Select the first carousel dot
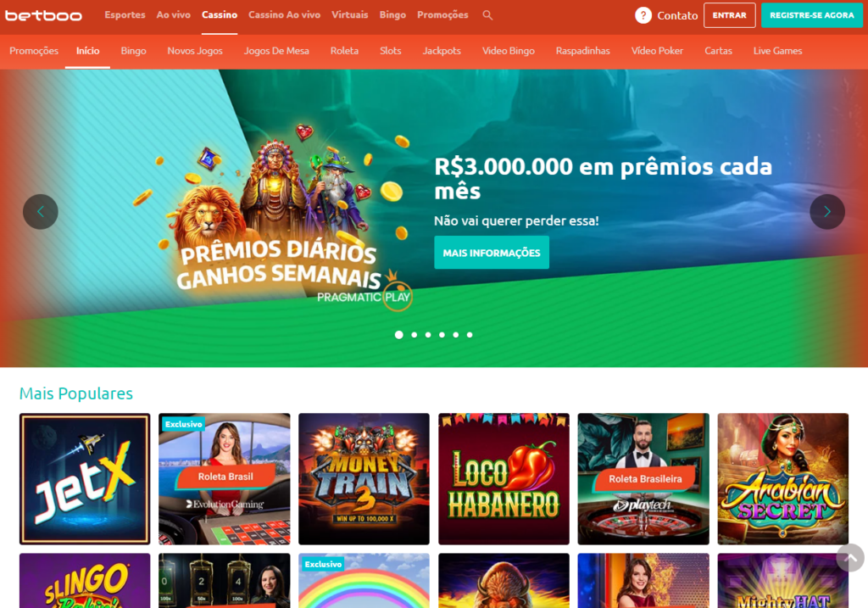Image resolution: width=868 pixels, height=608 pixels. 398,334
